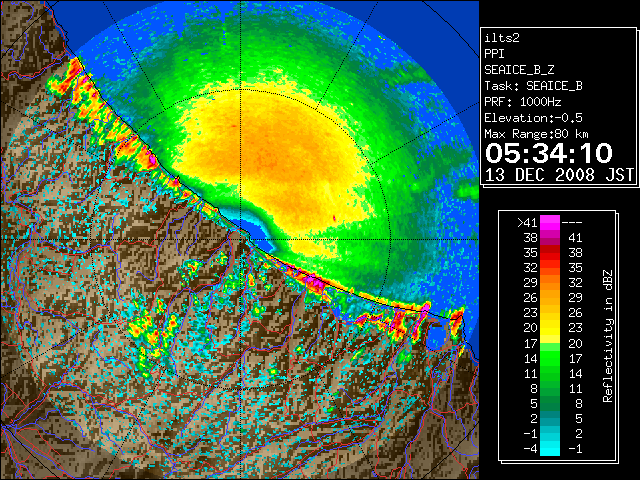This screenshot has width=640, height=480.
Task: Click the yellow 20-23 dBZ legend swatch
Action: pyautogui.click(x=550, y=328)
